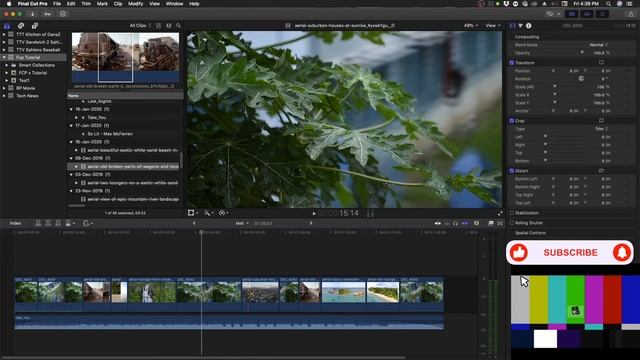Toggle video skimming in timeline
This screenshot has height=360, width=640.
click(438, 223)
